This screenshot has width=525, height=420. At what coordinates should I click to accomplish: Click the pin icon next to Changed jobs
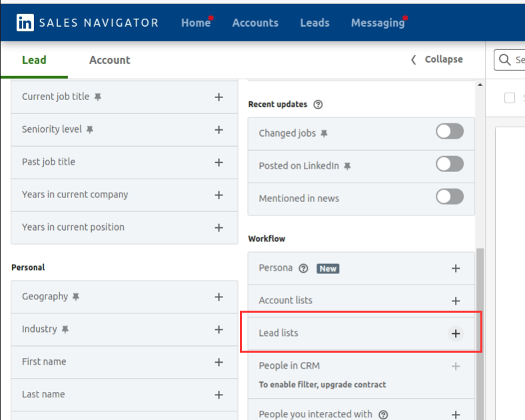324,133
